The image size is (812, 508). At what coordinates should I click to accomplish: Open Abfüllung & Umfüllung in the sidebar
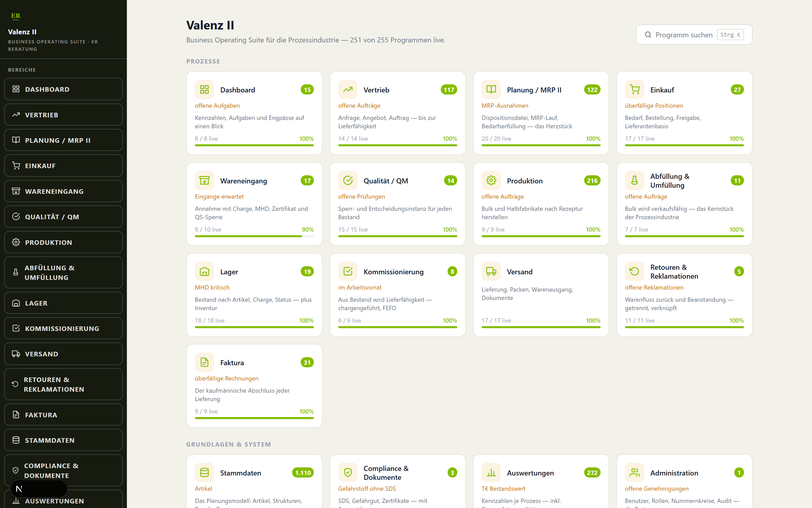click(63, 273)
